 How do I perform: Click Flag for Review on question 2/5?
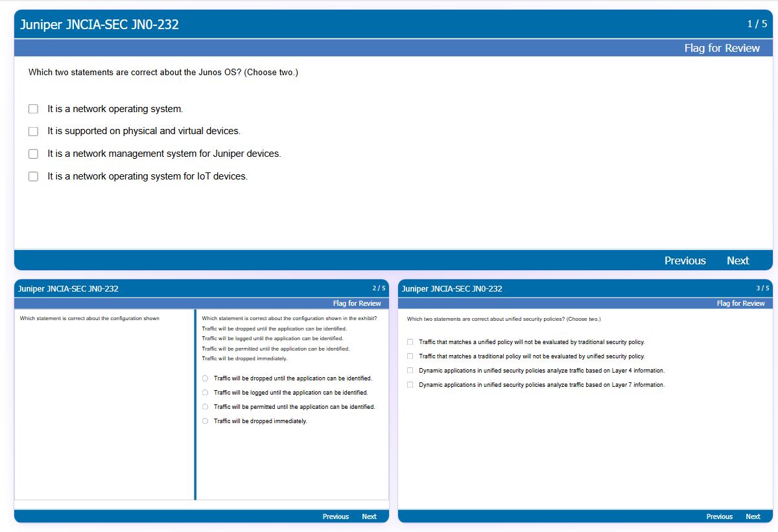(x=357, y=303)
